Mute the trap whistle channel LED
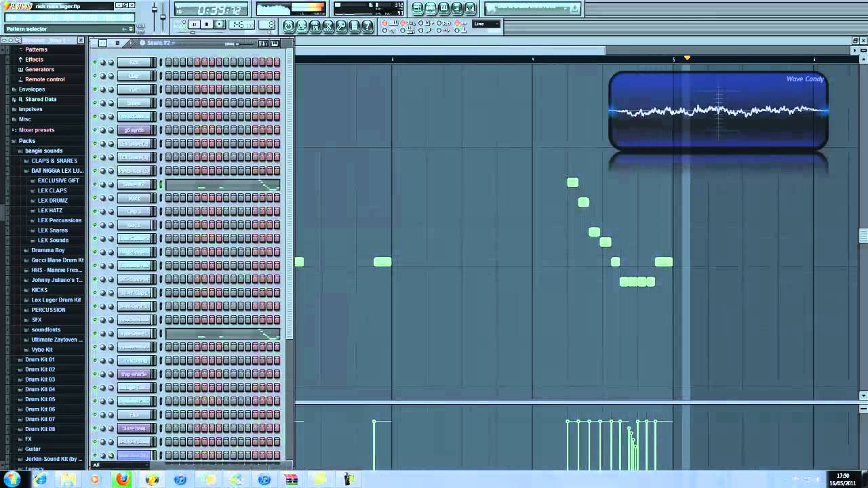The width and height of the screenshot is (868, 488). 95,374
